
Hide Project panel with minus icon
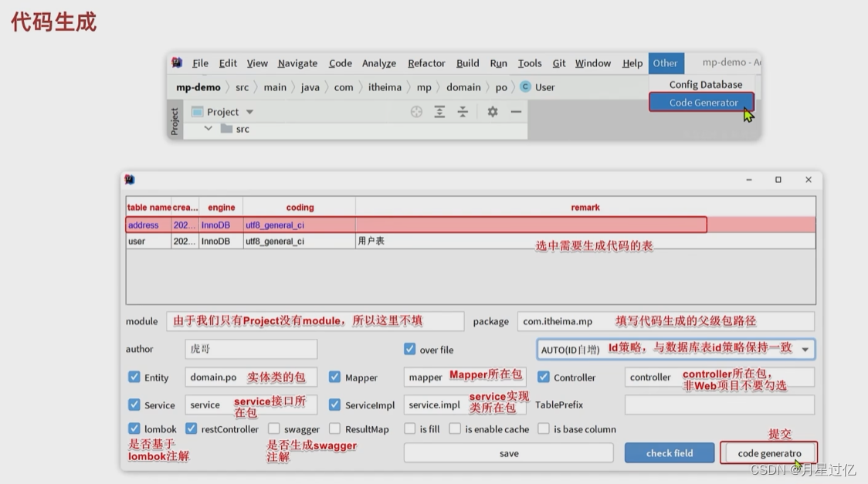point(516,112)
